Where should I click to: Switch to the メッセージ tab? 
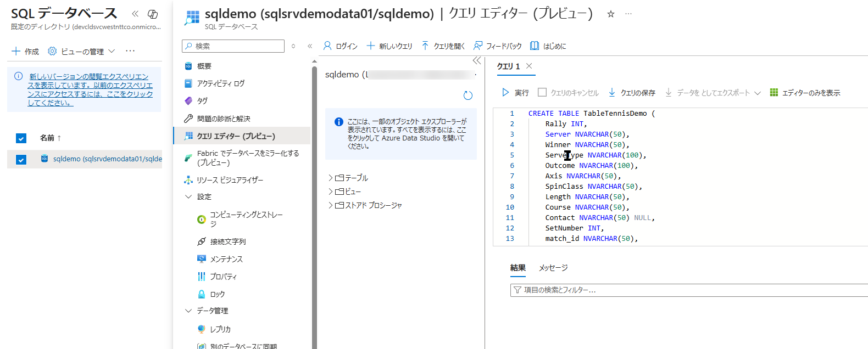553,268
